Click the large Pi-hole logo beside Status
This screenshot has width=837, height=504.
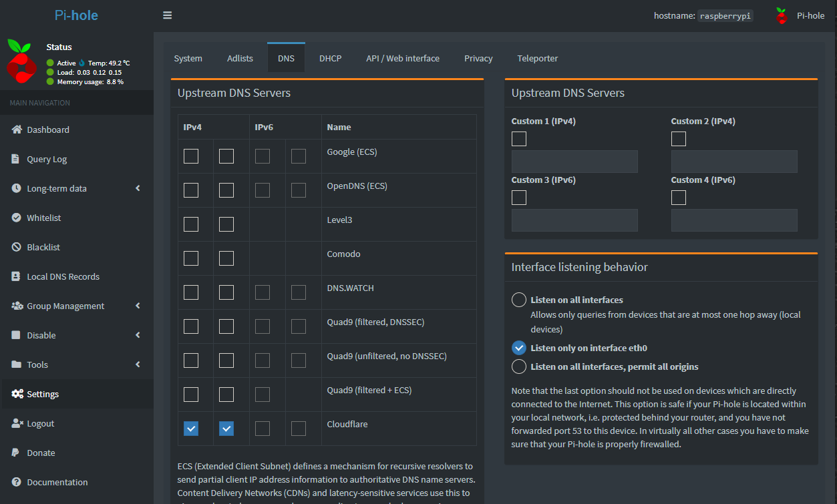point(21,61)
